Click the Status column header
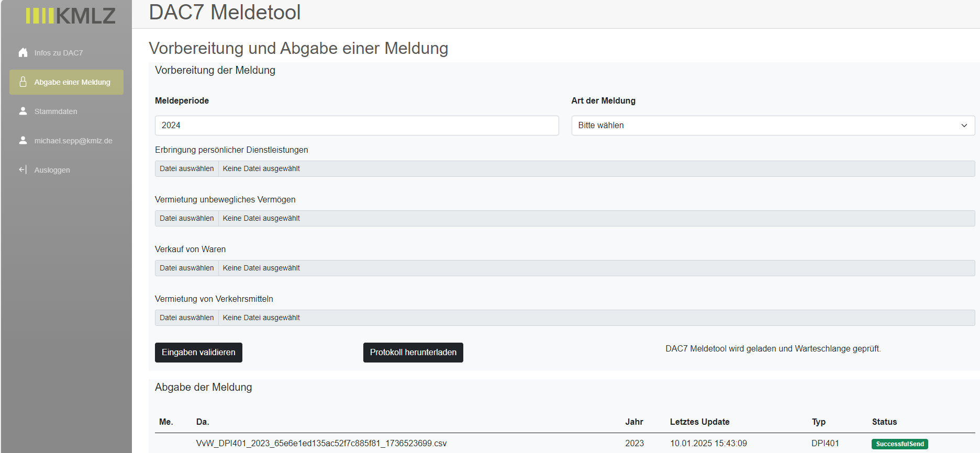The height and width of the screenshot is (453, 980). point(884,422)
